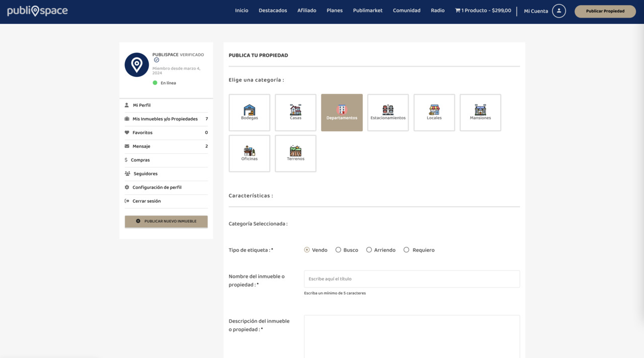Select the Vendo radio option
The height and width of the screenshot is (358, 644).
point(307,250)
